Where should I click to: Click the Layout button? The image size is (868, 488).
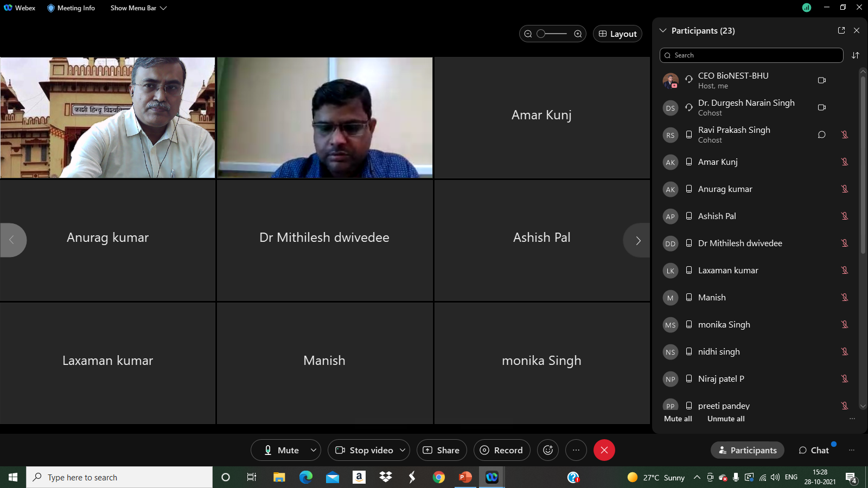point(617,34)
